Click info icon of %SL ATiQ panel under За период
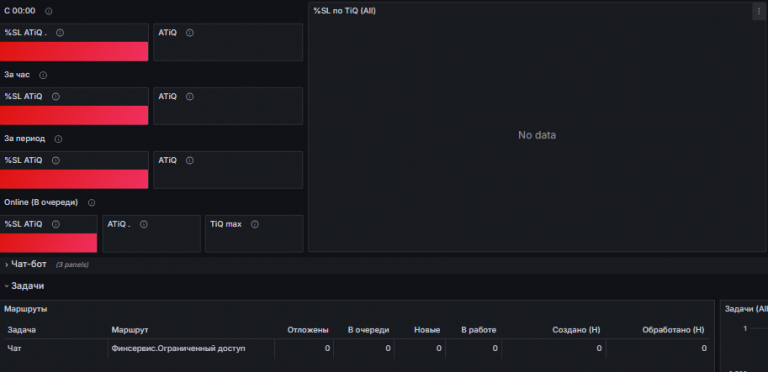This screenshot has height=372, width=768. [x=55, y=161]
